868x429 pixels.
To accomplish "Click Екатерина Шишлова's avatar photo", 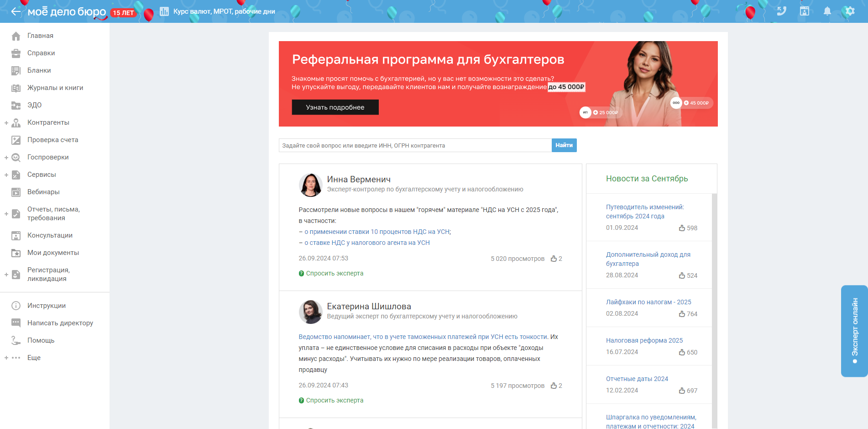I will (310, 312).
